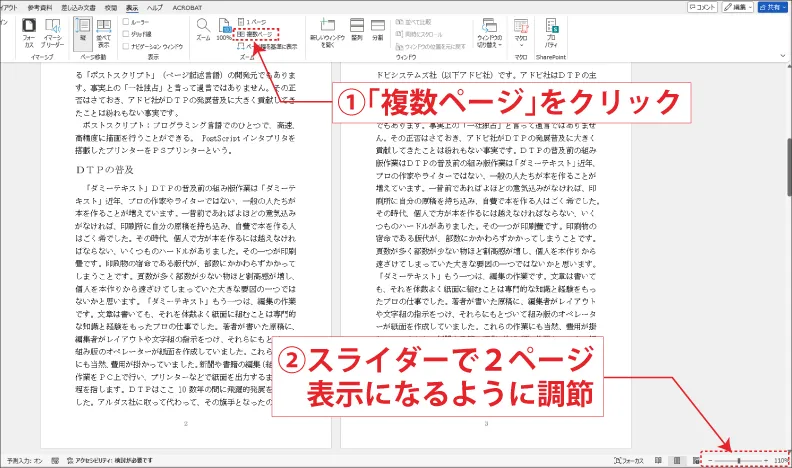Click Synchronous Scrolling (同時にスクロール)
This screenshot has height=468, width=792.
point(419,34)
